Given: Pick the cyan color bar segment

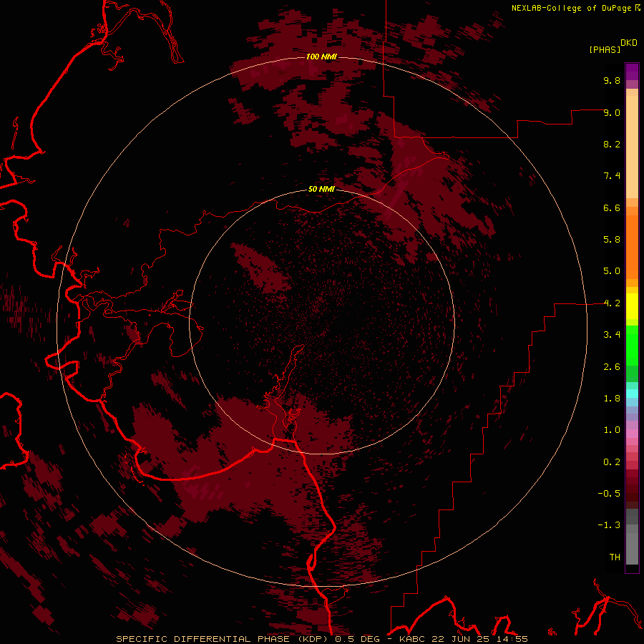Looking at the screenshot, I should [632, 393].
